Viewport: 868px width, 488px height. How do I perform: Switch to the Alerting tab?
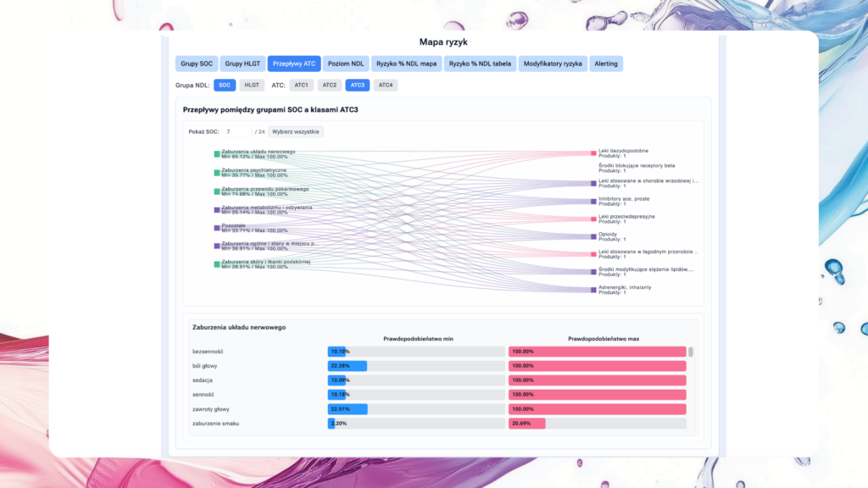[x=606, y=64]
